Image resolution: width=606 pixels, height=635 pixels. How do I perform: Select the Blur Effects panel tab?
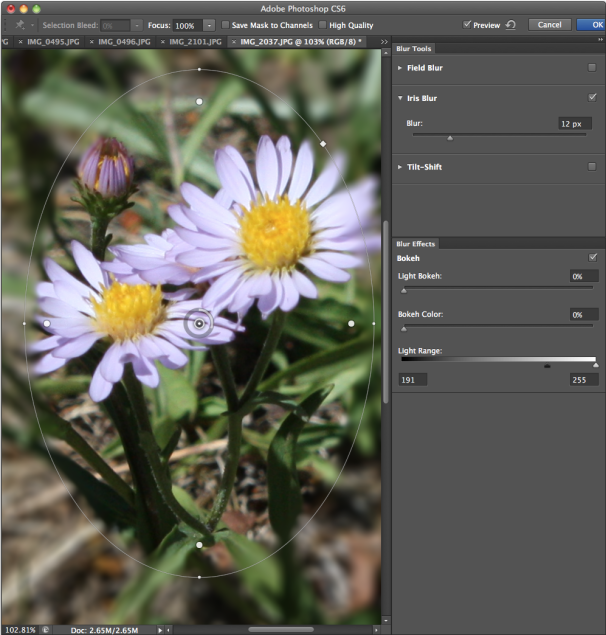pos(417,243)
